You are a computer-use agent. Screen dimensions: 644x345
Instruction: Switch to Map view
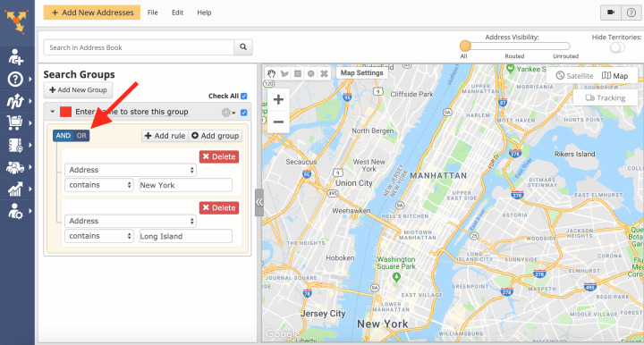point(614,75)
